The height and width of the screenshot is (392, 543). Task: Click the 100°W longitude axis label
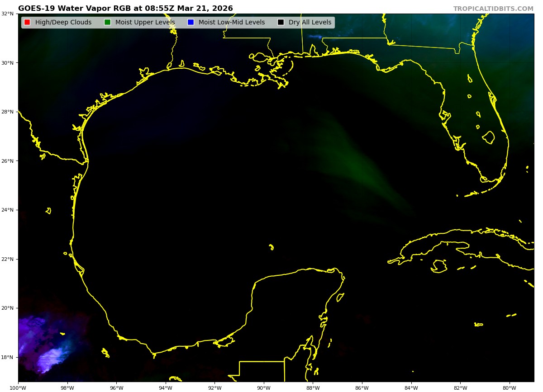[18, 387]
